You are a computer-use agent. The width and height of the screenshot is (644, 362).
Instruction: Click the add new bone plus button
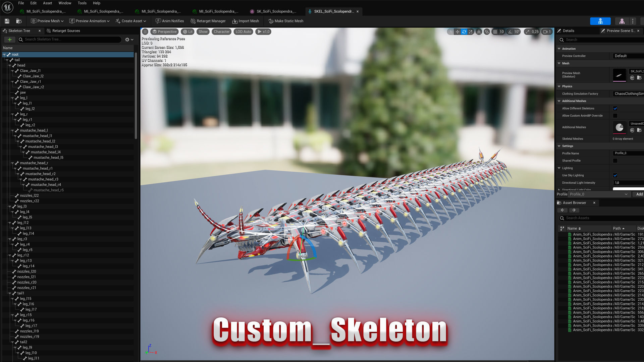point(10,39)
